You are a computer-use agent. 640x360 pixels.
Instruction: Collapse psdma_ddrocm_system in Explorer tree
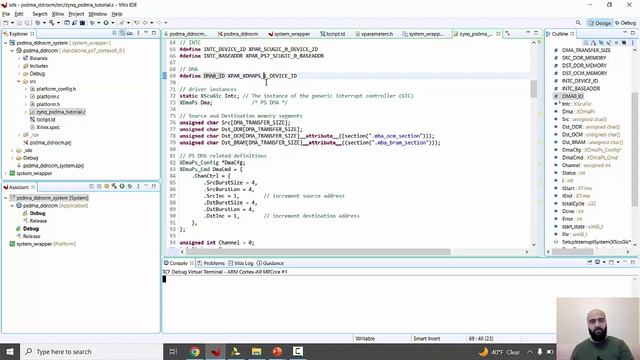point(6,43)
